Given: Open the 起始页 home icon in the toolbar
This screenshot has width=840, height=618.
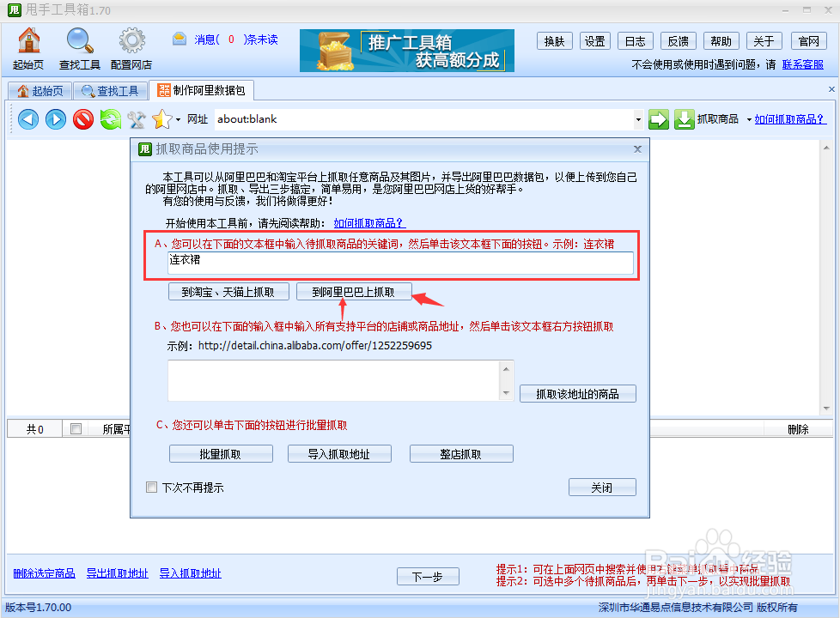Looking at the screenshot, I should 28,40.
